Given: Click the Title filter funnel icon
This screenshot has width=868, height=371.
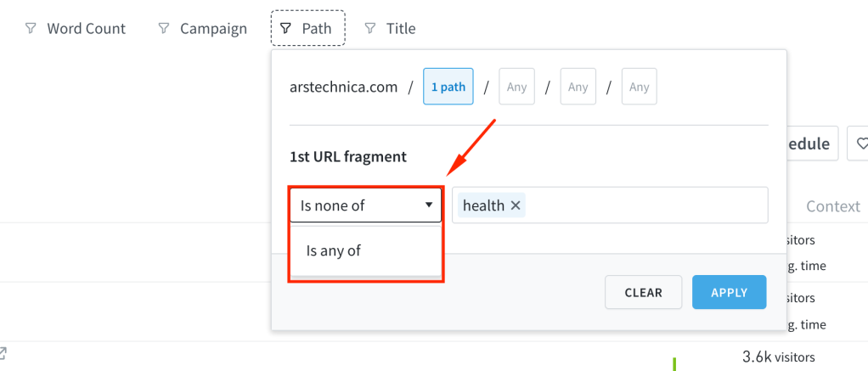Looking at the screenshot, I should pyautogui.click(x=369, y=28).
